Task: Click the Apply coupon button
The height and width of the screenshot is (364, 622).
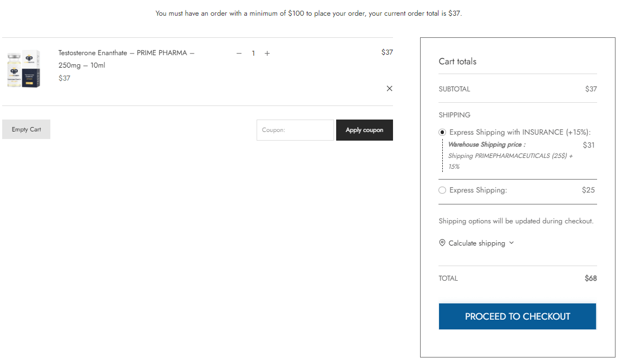Action: click(x=364, y=130)
